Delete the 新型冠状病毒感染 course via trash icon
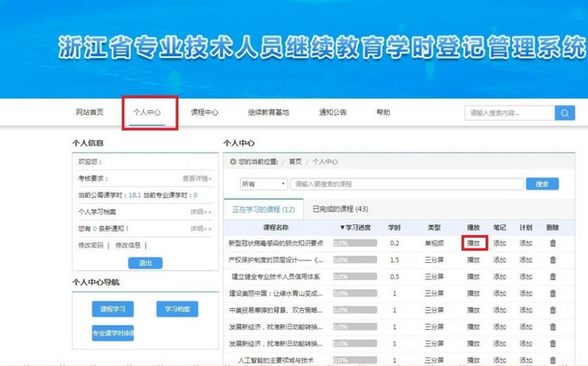The width and height of the screenshot is (588, 366). point(553,243)
